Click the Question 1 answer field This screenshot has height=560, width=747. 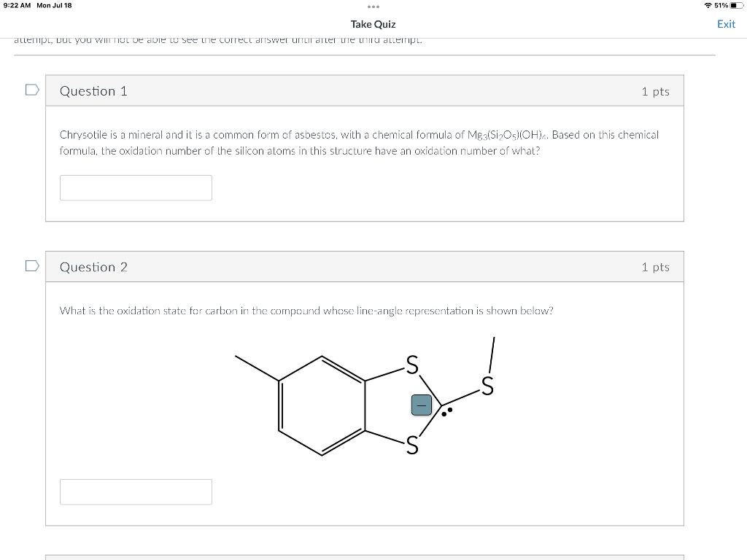click(x=136, y=187)
